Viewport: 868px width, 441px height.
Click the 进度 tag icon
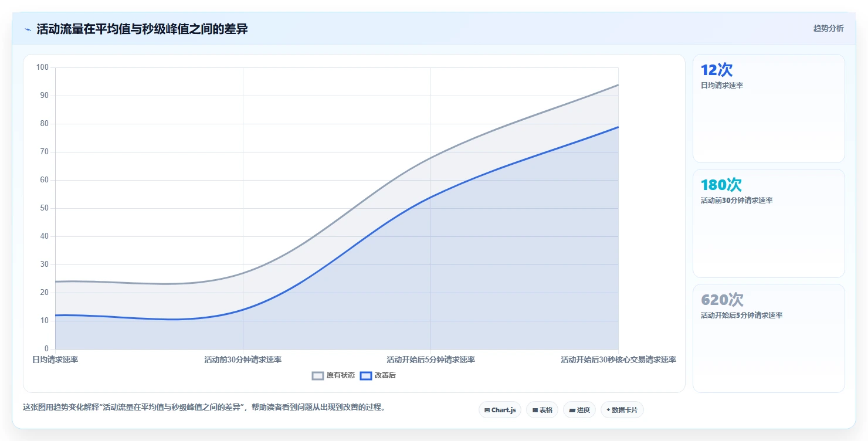pos(572,411)
